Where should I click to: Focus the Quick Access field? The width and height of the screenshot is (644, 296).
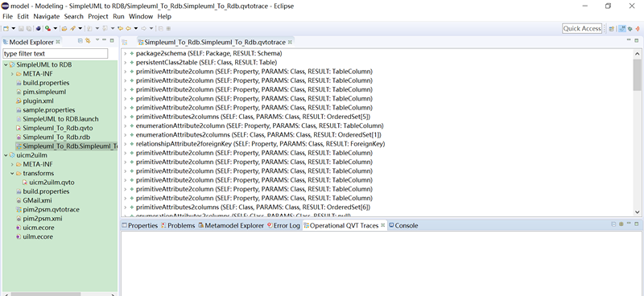(x=582, y=28)
